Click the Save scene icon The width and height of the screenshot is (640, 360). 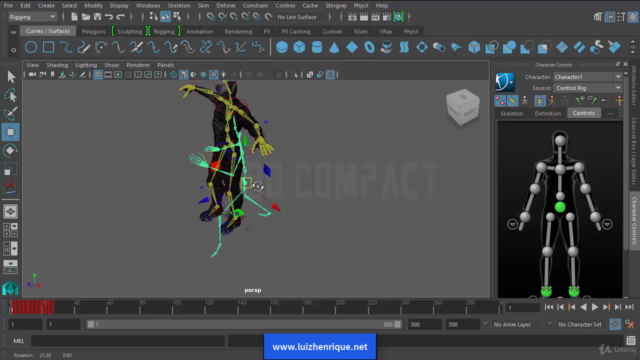97,17
